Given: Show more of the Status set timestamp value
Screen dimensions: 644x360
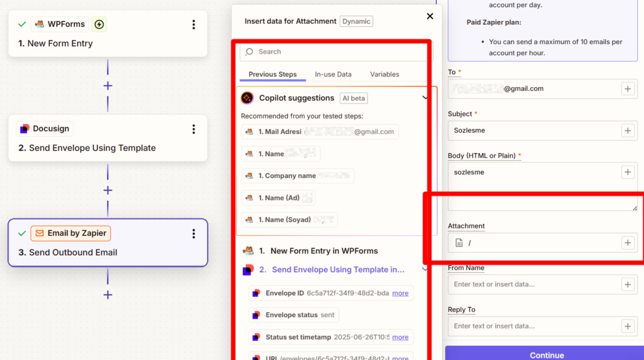Looking at the screenshot, I should tap(400, 337).
